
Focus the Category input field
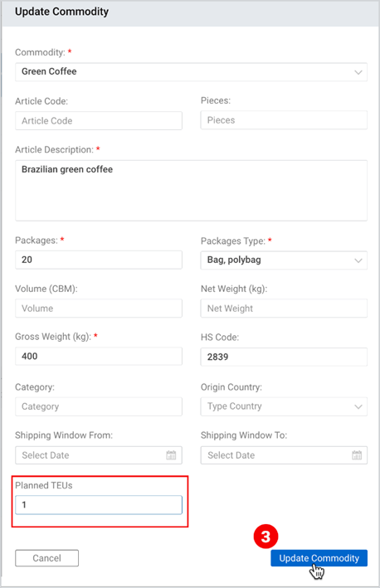click(x=99, y=406)
